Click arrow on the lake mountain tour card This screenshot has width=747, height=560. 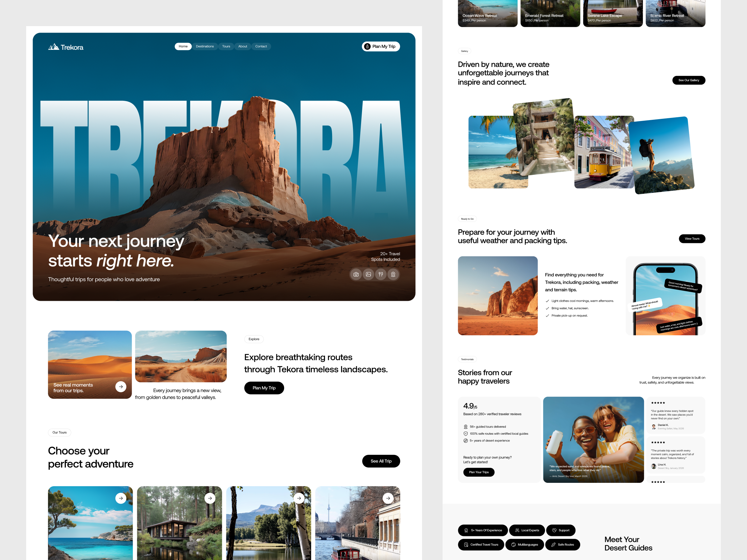coord(299,498)
